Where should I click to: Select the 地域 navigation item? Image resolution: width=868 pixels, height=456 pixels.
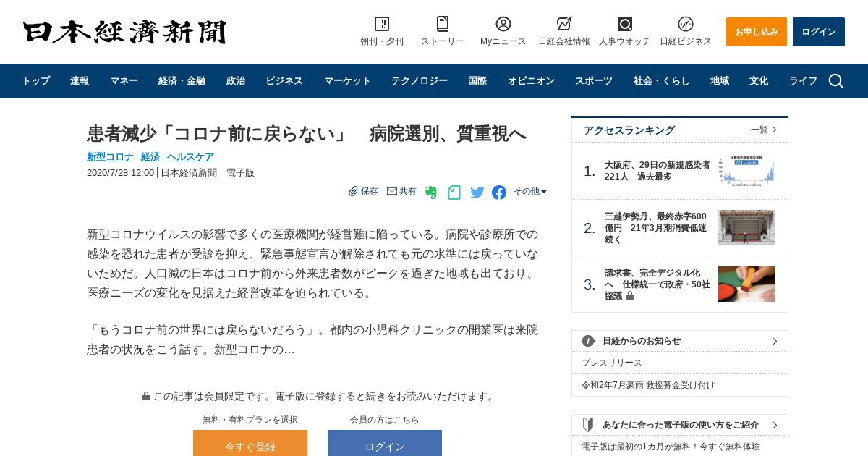pos(720,81)
